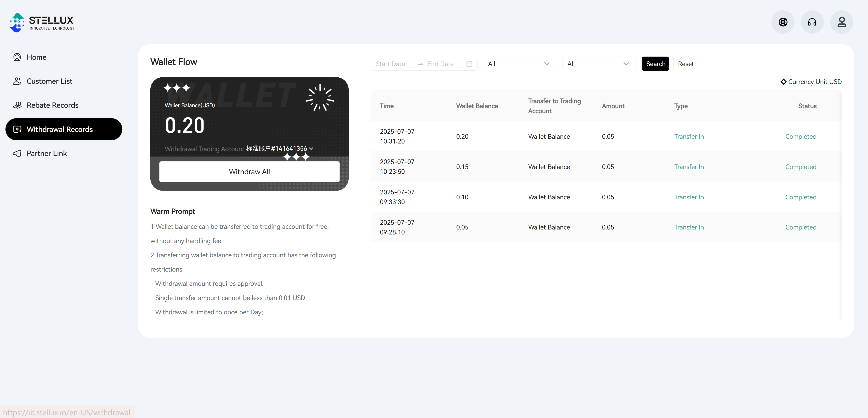Select the 2025-07-07 10:23:50 row time
This screenshot has width=868, height=418.
click(397, 167)
